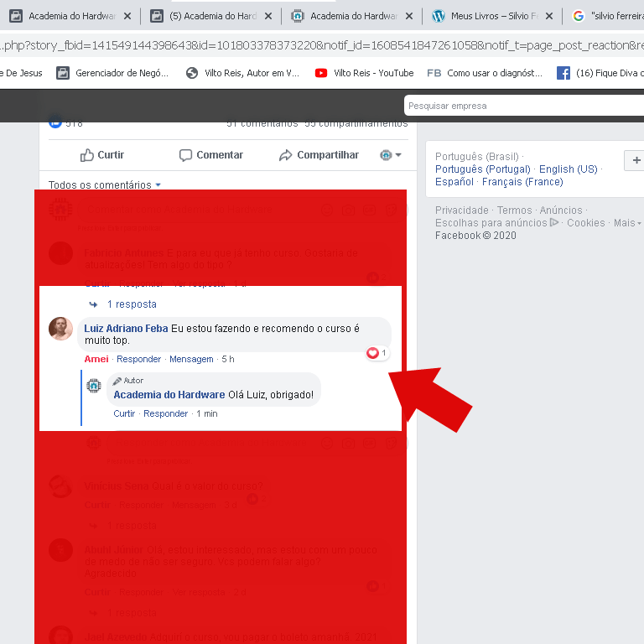Click the 5 h timestamp

228,359
